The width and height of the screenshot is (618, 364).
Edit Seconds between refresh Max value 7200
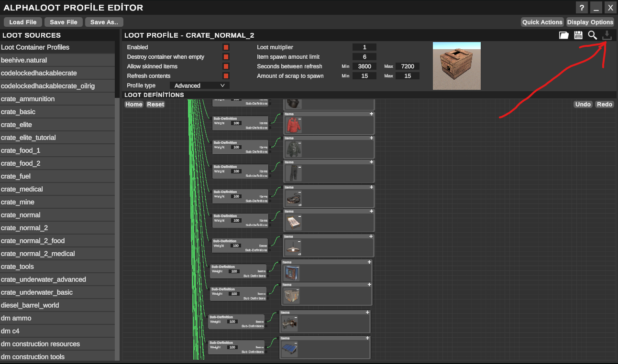point(408,66)
